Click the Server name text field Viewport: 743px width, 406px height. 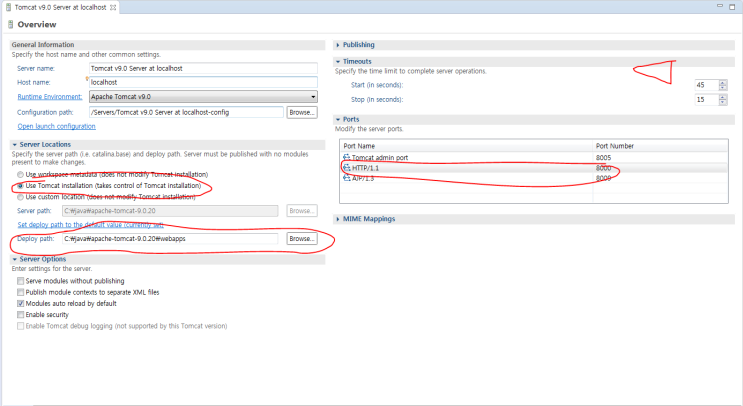[201, 67]
